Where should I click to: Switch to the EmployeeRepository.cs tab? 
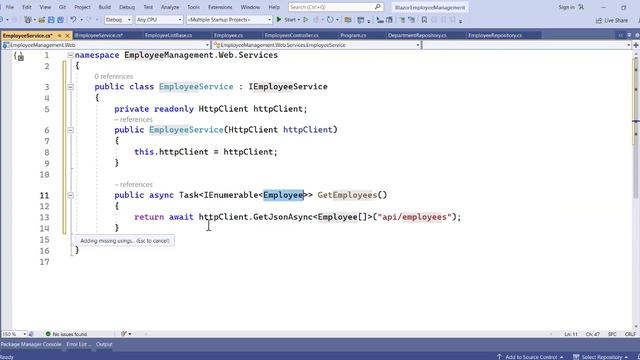tap(495, 36)
